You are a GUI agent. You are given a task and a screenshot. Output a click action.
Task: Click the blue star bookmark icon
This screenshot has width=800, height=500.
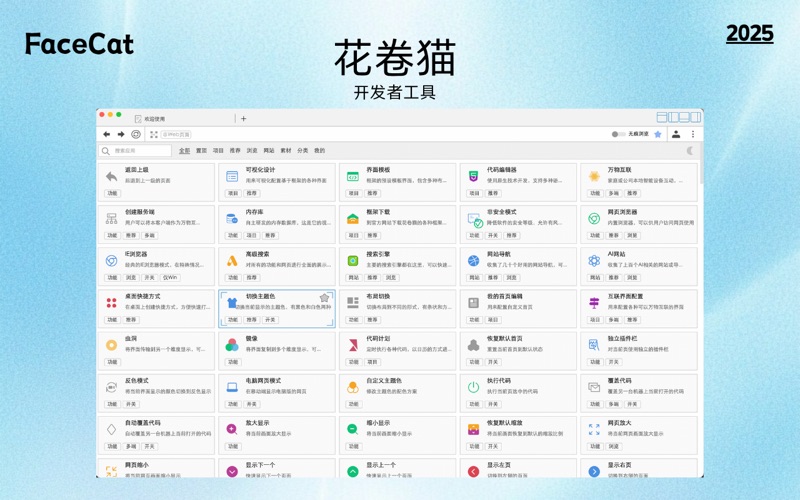click(658, 134)
